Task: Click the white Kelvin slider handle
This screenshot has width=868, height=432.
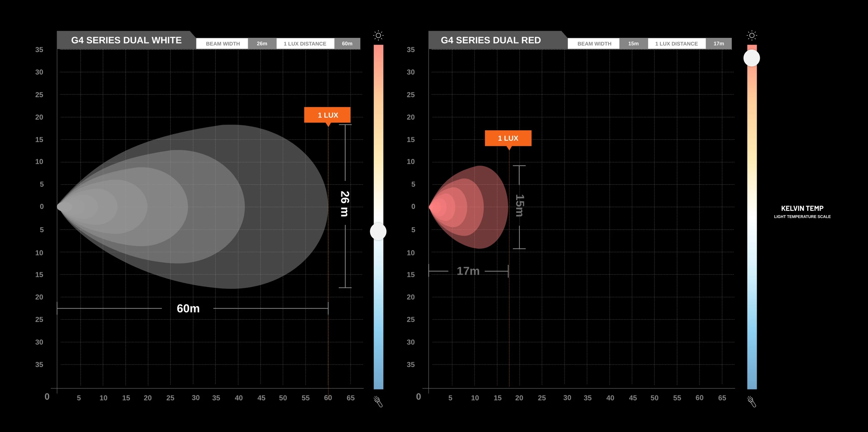Action: pos(378,231)
